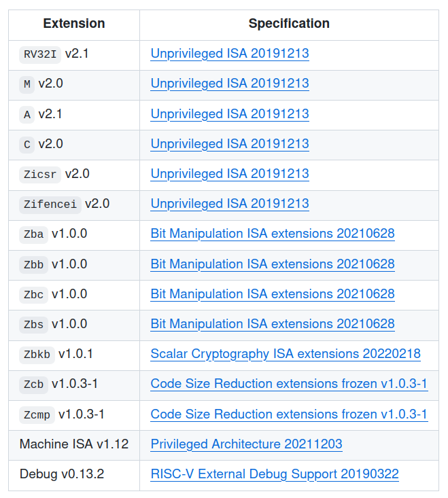Open Bit Manipulation spec link for Zba
Screen dimensions: 448x498
pyautogui.click(x=273, y=234)
